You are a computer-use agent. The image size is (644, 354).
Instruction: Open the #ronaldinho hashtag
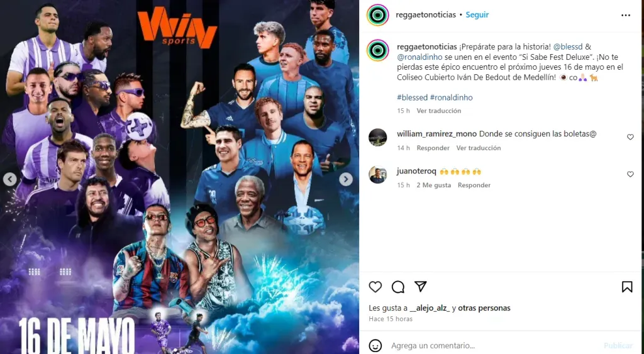pos(451,97)
